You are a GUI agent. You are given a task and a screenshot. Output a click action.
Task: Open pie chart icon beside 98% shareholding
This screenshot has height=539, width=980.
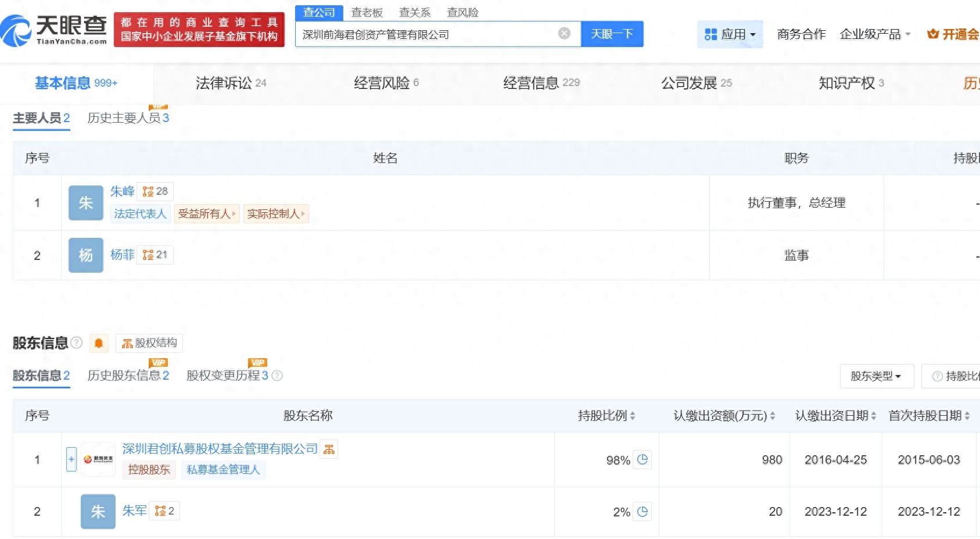[x=642, y=459]
